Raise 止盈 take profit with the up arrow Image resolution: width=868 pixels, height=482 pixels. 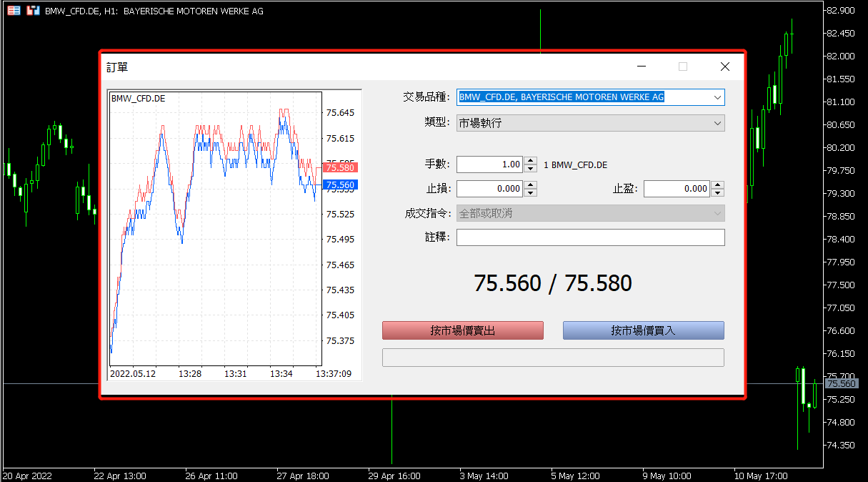tap(718, 185)
